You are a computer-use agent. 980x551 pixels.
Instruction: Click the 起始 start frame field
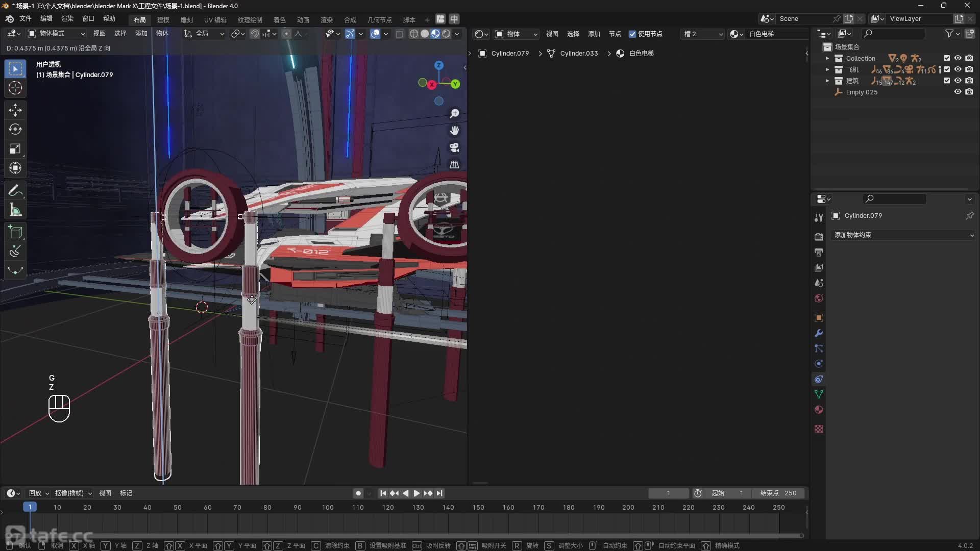pyautogui.click(x=727, y=493)
